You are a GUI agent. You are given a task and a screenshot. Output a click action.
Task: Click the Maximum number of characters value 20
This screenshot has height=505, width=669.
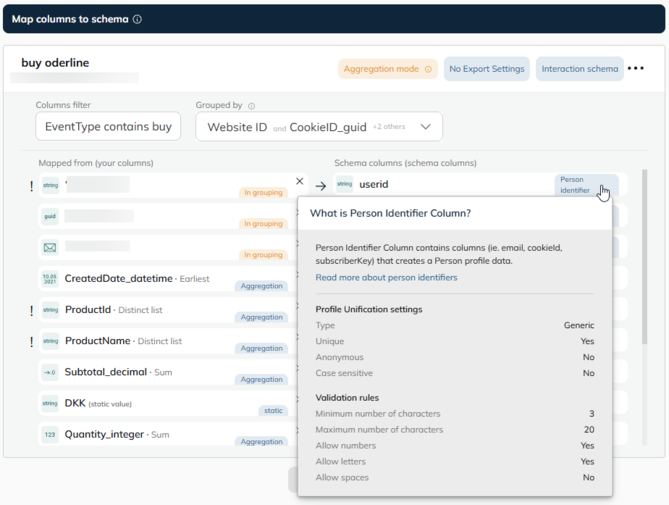tap(589, 430)
